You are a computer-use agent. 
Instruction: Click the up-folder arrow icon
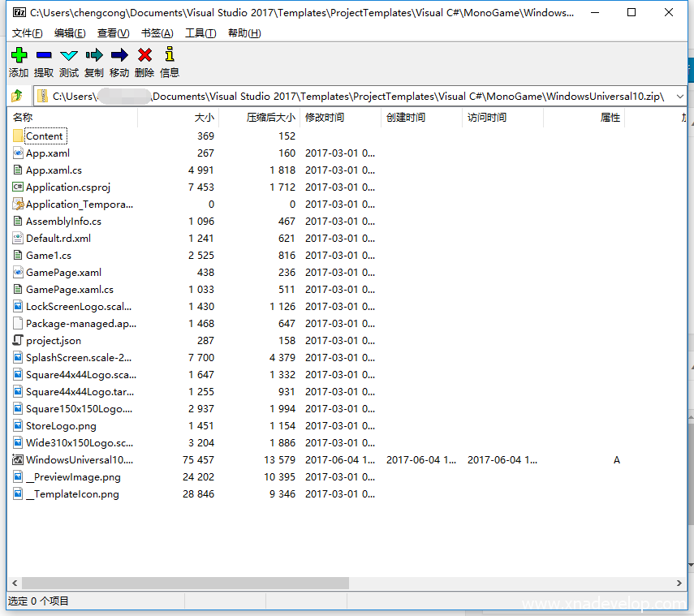pos(17,97)
